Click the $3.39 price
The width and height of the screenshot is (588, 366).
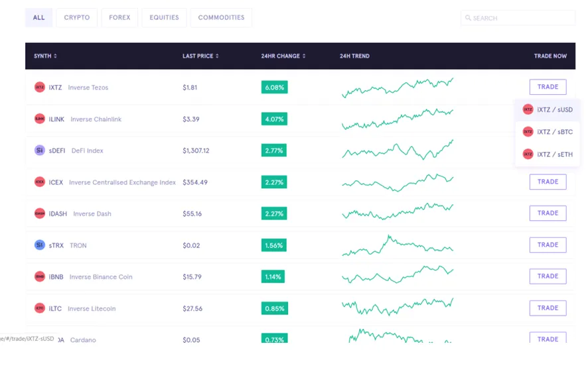click(191, 119)
